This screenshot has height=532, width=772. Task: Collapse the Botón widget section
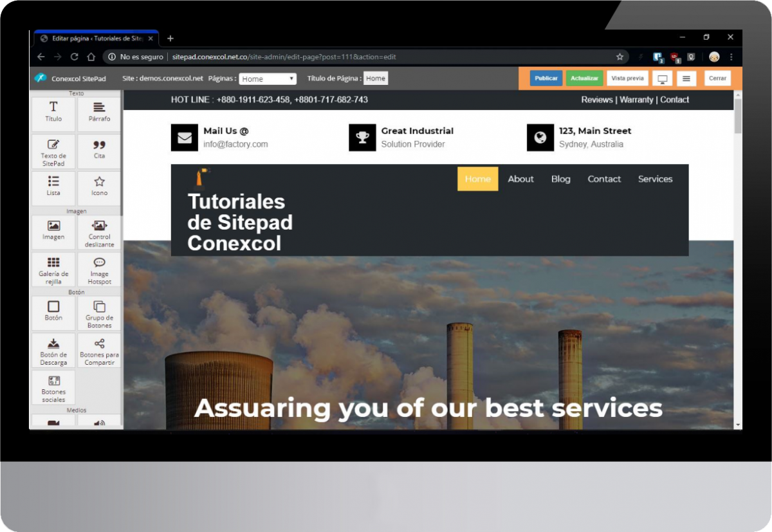[76, 292]
